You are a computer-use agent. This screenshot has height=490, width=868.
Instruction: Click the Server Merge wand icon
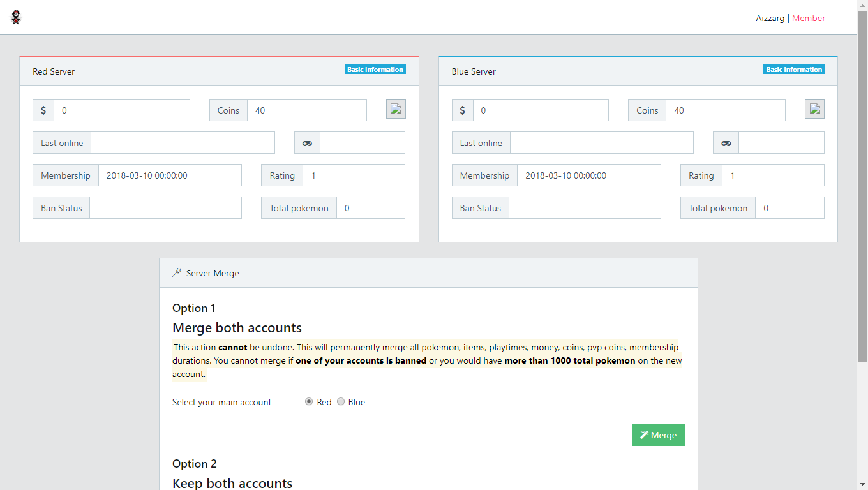point(177,272)
